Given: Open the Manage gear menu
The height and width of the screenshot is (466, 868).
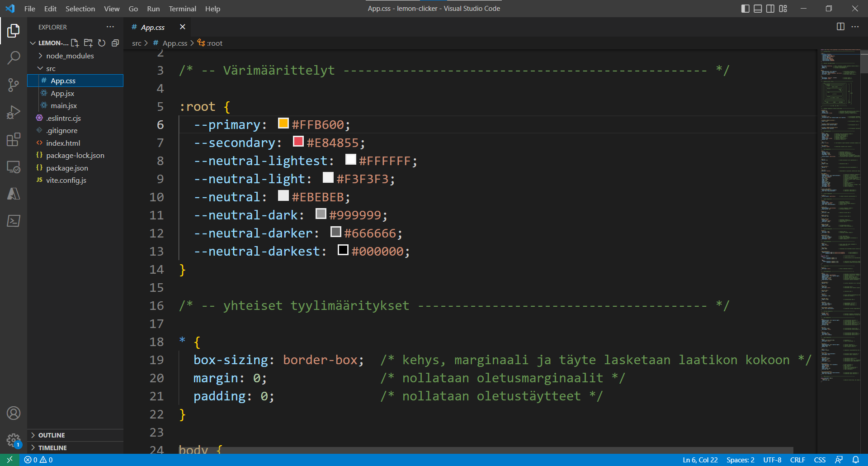Looking at the screenshot, I should (x=14, y=440).
